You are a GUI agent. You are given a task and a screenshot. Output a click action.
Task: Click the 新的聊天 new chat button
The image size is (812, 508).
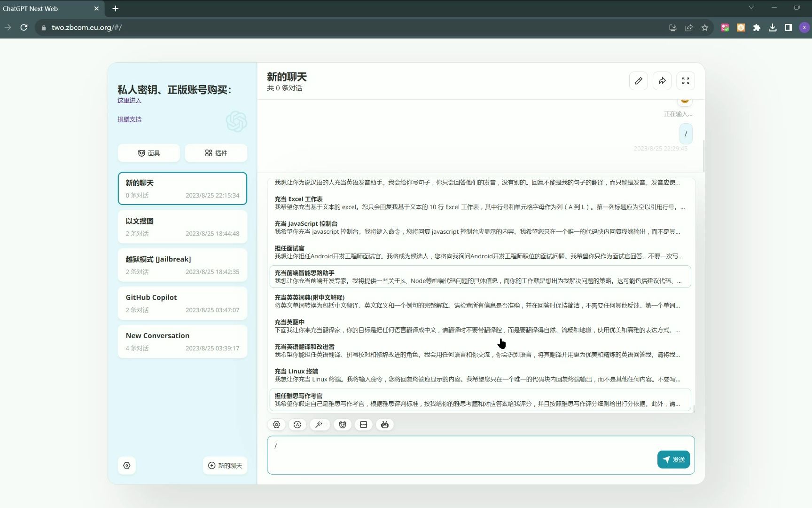pyautogui.click(x=225, y=466)
